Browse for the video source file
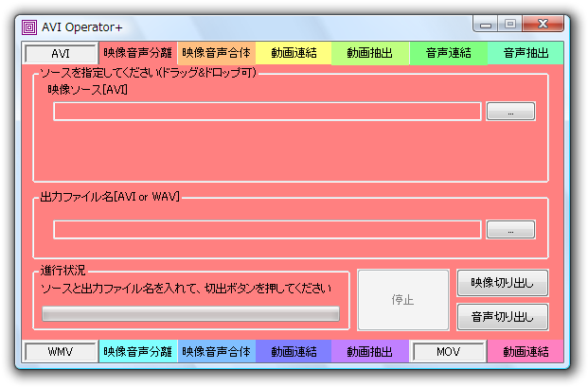The image size is (588, 387). point(510,112)
